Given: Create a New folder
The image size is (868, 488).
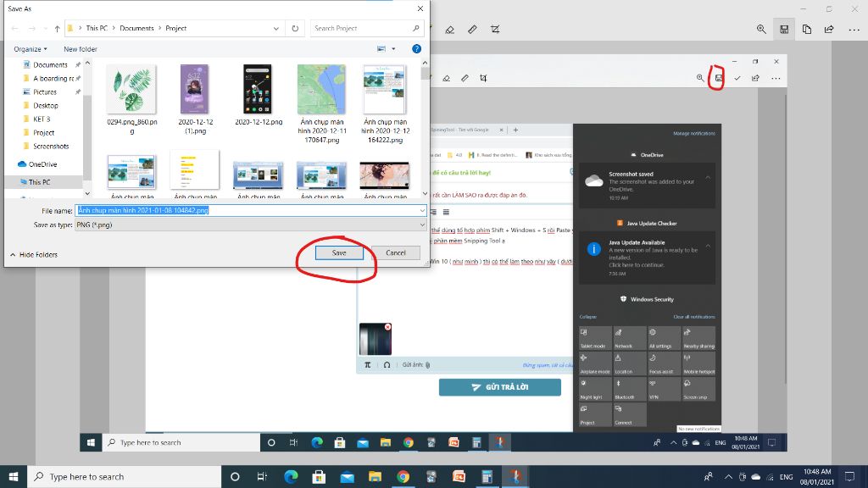Looking at the screenshot, I should [x=81, y=48].
